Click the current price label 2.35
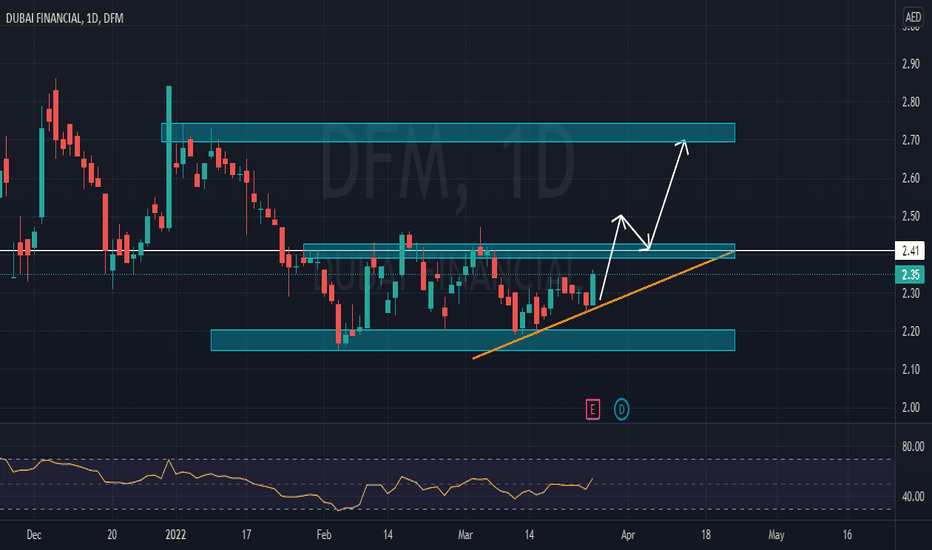932x550 pixels. [x=910, y=275]
